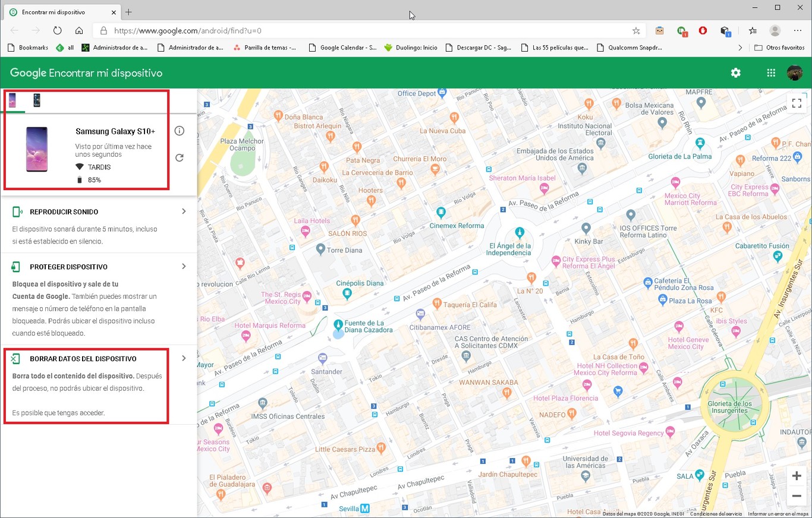Click the secure device lock icon
The height and width of the screenshot is (518, 812).
click(x=17, y=267)
